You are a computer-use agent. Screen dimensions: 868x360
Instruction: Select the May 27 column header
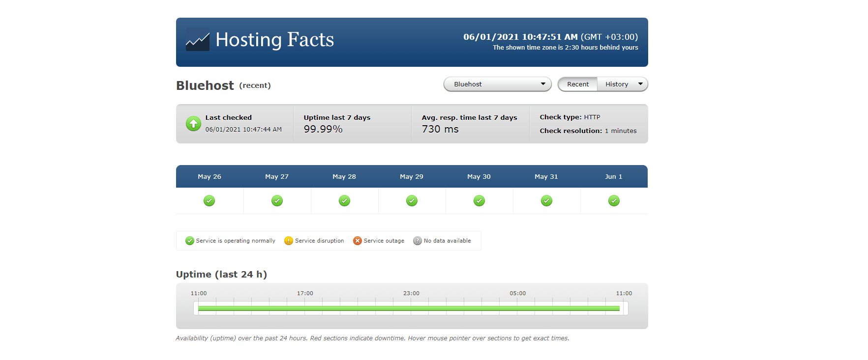pos(277,176)
